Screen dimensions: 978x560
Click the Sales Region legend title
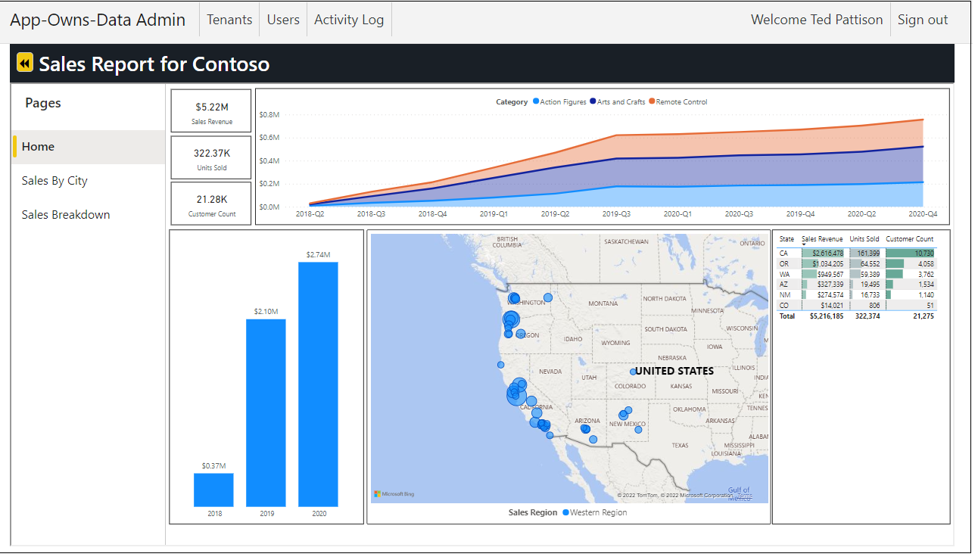(533, 512)
